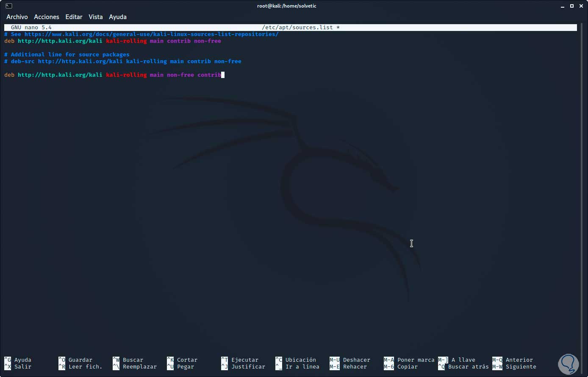
Task: Click the file name /etc/apt/sources.list in nano header
Action: (297, 28)
